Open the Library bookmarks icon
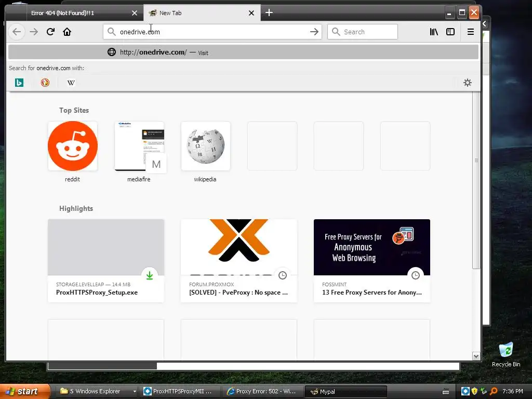This screenshot has width=532, height=399. tap(434, 32)
